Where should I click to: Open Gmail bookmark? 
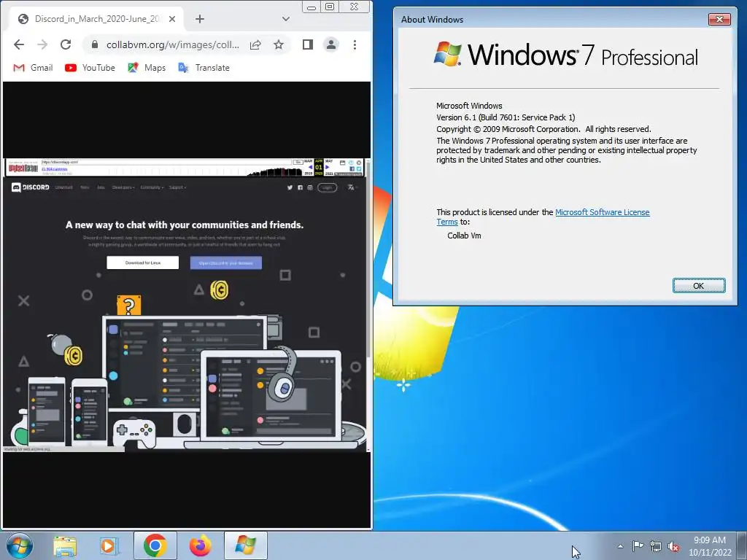[33, 68]
